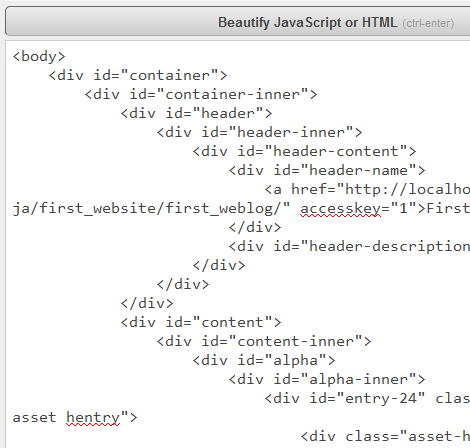This screenshot has height=448, width=470.
Task: Click the div id="header-description line
Action: coord(349,246)
